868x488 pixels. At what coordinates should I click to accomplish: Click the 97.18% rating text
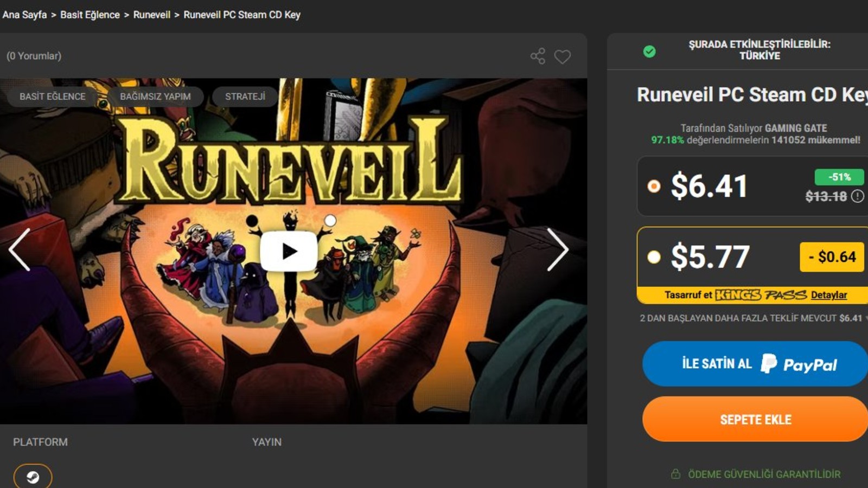(x=667, y=140)
